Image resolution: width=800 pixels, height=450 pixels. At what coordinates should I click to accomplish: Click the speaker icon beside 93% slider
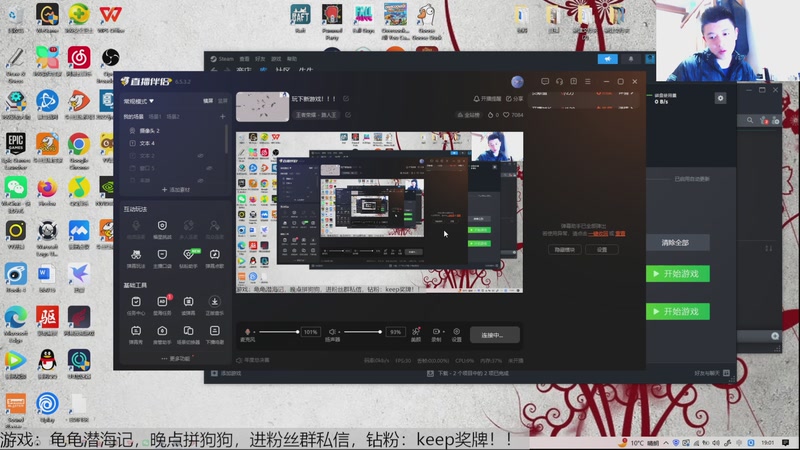[332, 332]
